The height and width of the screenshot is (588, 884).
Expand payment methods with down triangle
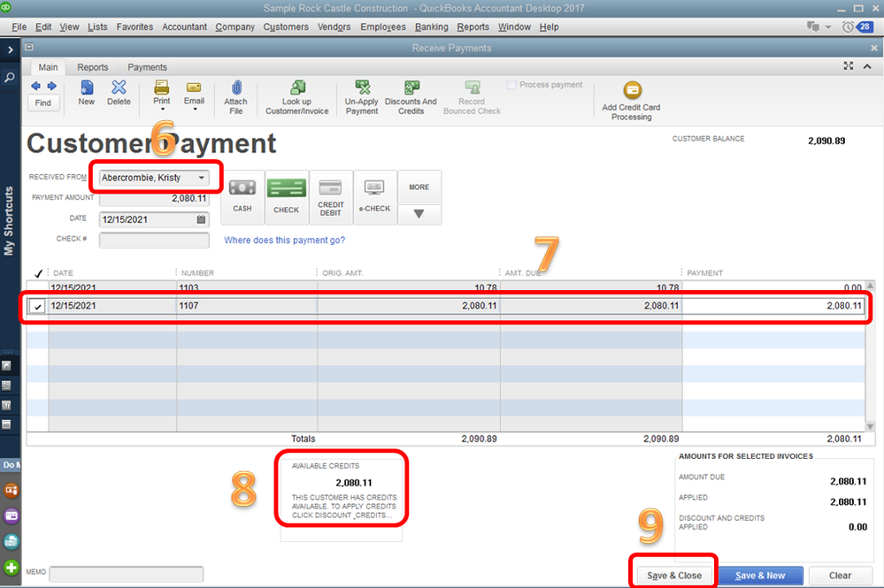point(419,214)
